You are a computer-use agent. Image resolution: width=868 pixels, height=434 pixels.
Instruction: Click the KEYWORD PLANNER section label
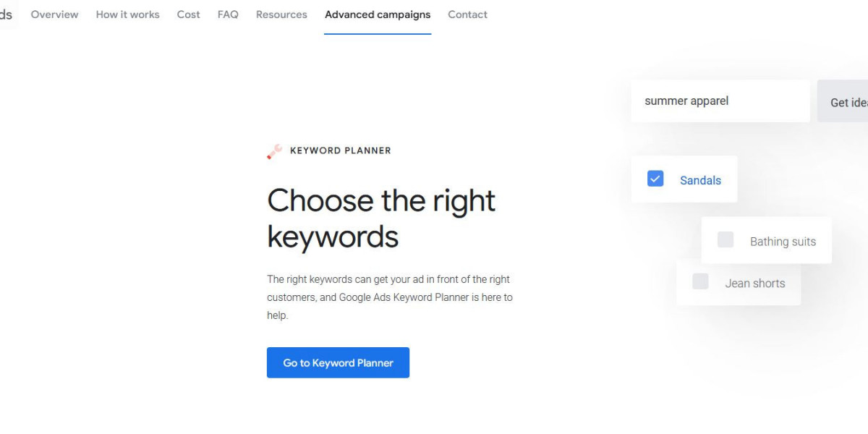(x=340, y=150)
